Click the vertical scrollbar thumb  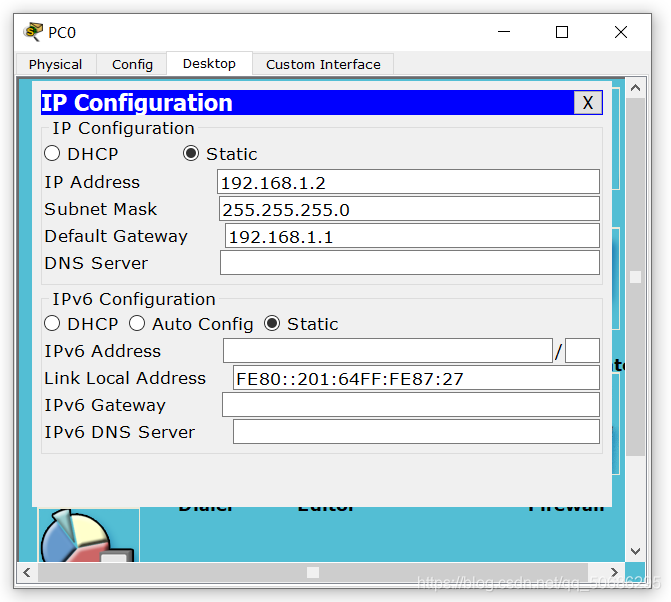635,277
